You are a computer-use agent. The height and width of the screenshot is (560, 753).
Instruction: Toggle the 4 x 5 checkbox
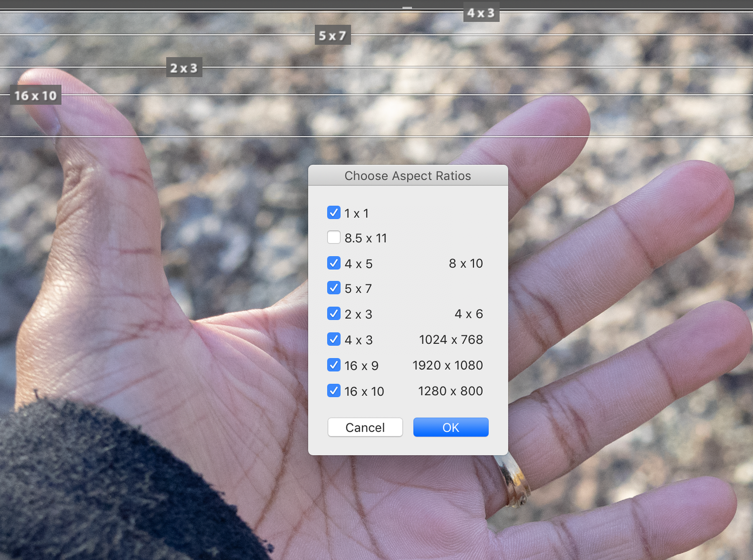tap(334, 263)
